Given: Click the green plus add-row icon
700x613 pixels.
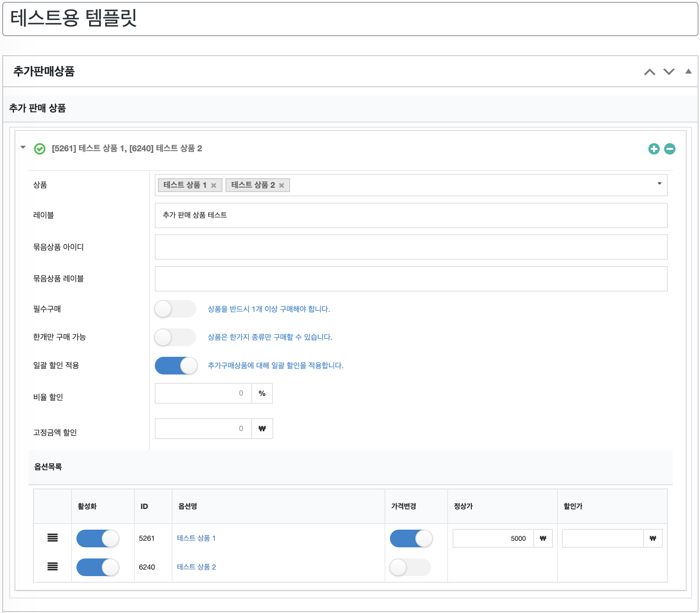Looking at the screenshot, I should pyautogui.click(x=654, y=149).
